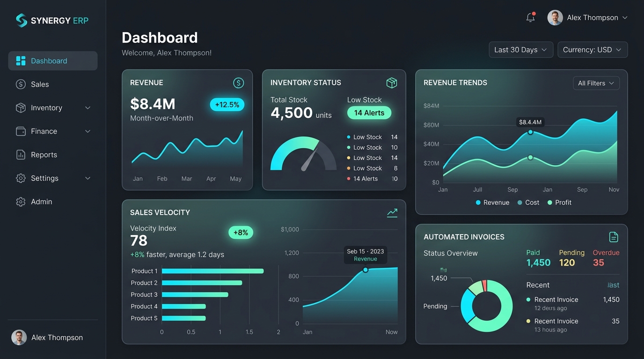The width and height of the screenshot is (644, 359).
Task: Click the Seb 15 data point on sales chart
Action: (366, 270)
